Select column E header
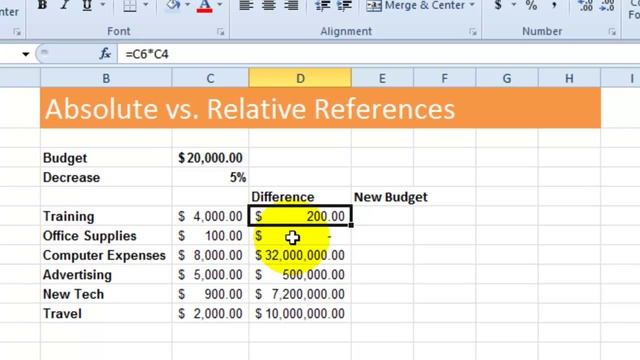The image size is (640, 360). 382,78
